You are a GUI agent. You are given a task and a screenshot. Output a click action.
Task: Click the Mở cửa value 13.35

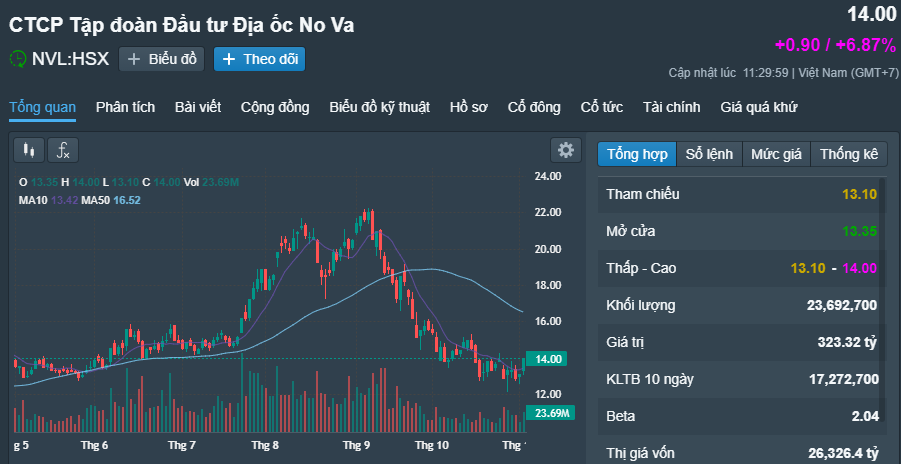coord(860,231)
